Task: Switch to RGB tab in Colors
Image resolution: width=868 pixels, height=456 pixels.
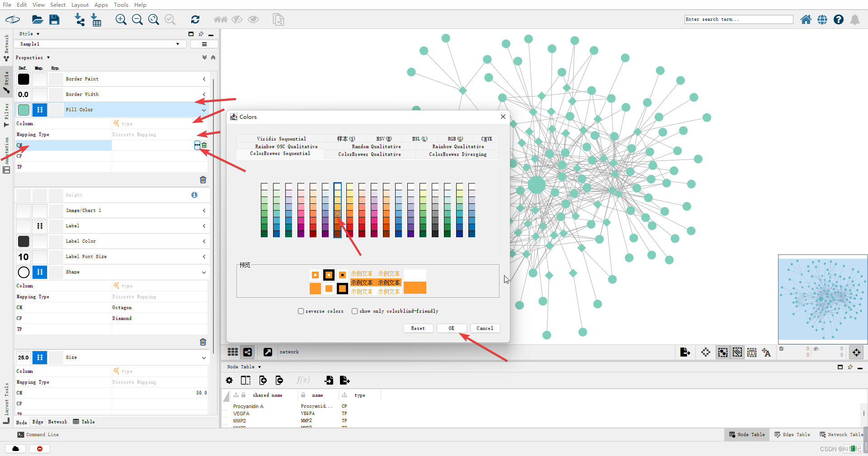Action: click(x=455, y=139)
